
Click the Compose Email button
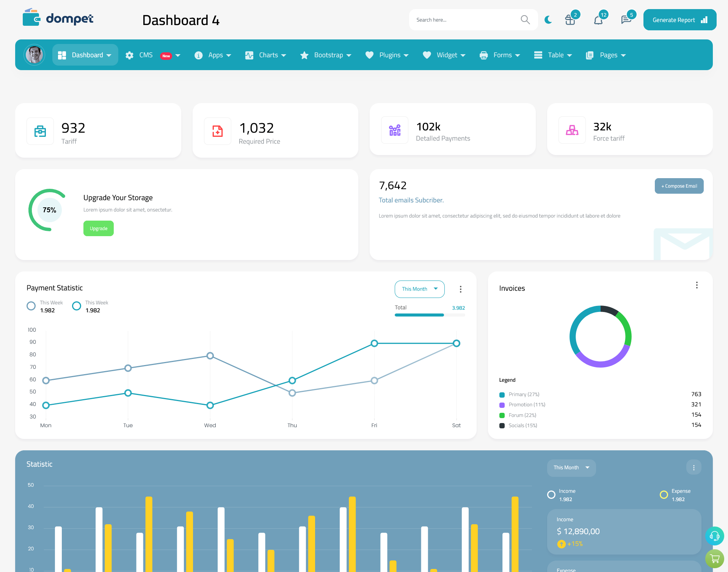coord(678,185)
